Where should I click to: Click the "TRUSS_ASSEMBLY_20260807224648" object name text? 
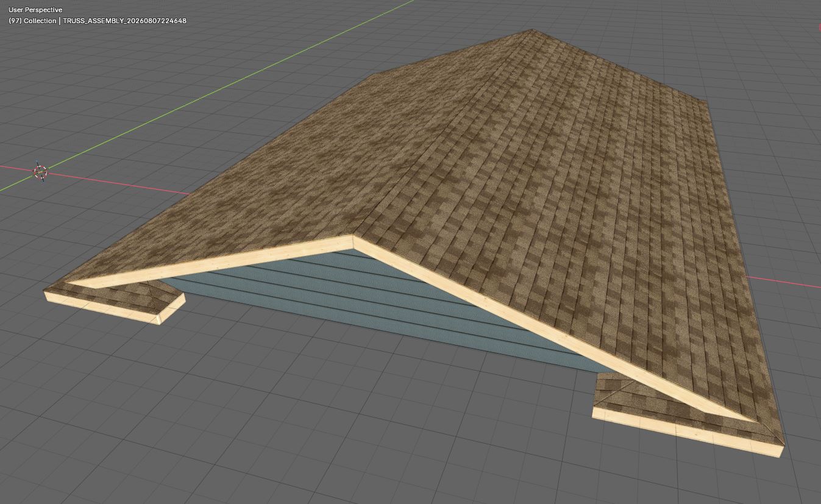125,21
